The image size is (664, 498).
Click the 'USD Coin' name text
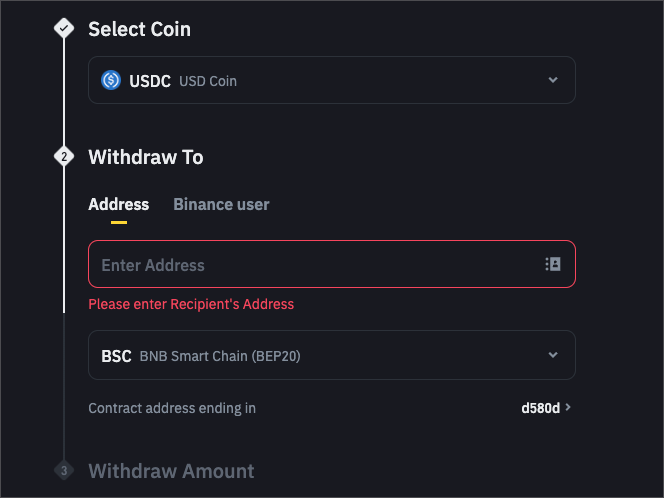[208, 81]
